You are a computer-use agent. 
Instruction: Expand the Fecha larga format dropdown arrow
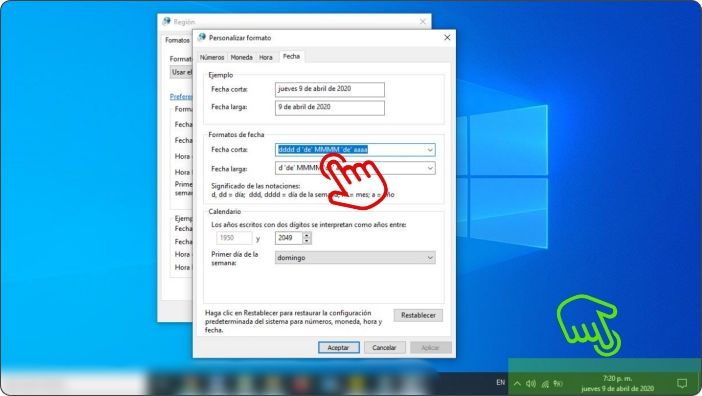click(430, 168)
